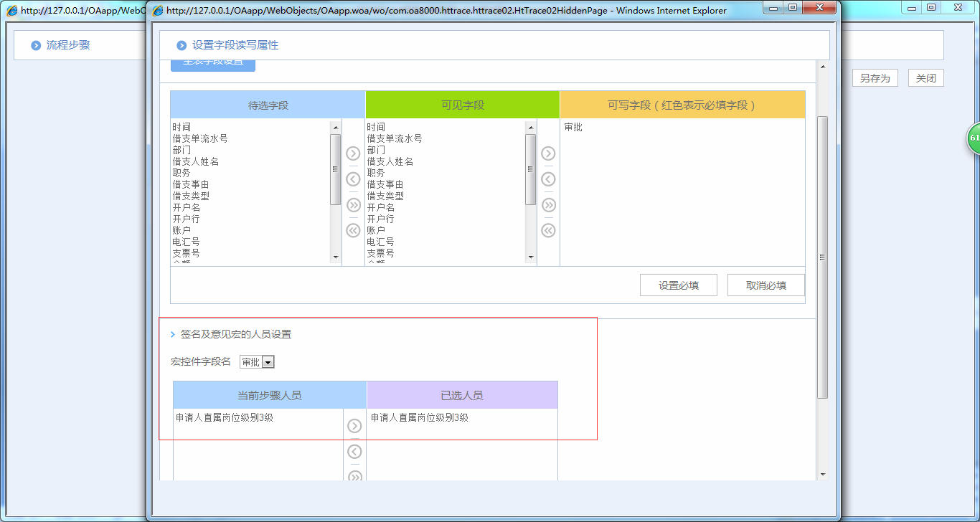Viewport: 980px width, 522px height.
Task: Click the 设置必填 button
Action: [x=678, y=285]
